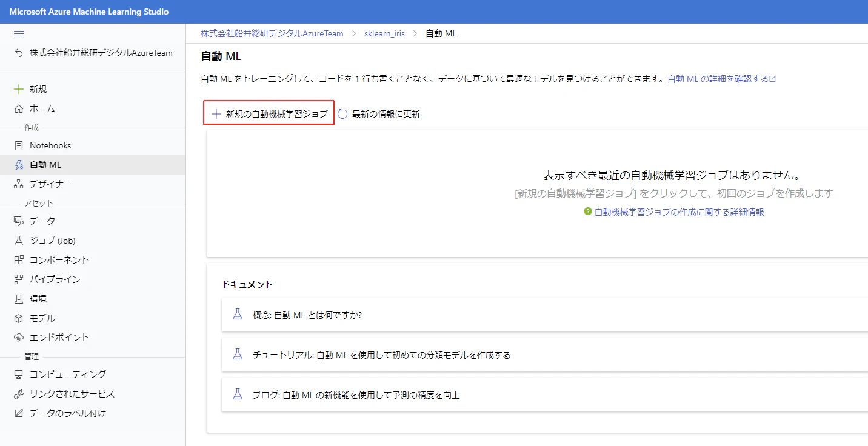Click the sklearn_iris breadcrumb link
Viewport: 868px width, 446px height.
pos(384,33)
